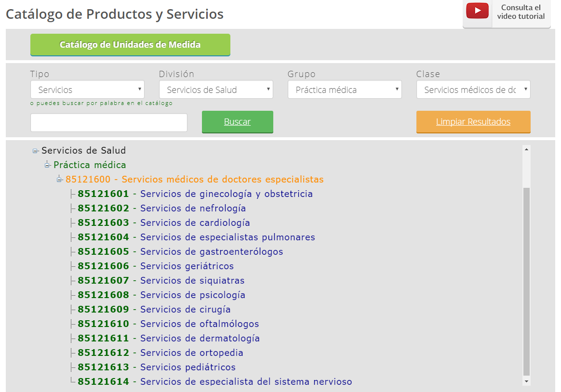Click the catalog keyword search field

(109, 123)
